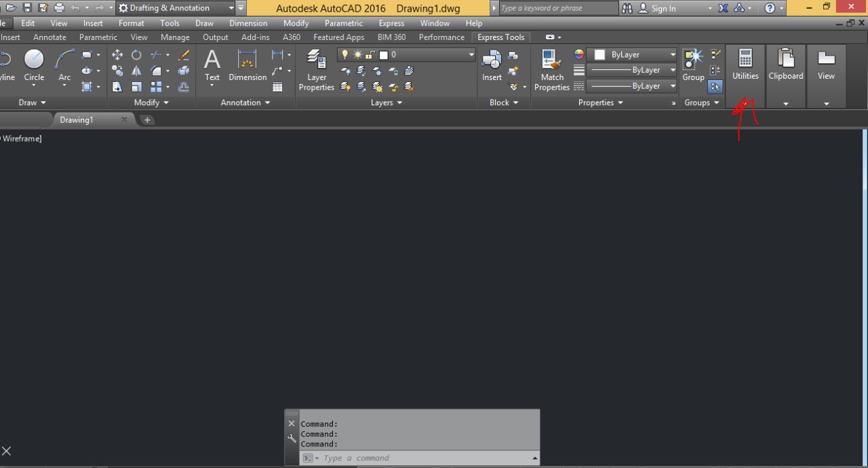Toggle layer lock padlock icon
Screen dimensions: 868x468
coord(370,55)
